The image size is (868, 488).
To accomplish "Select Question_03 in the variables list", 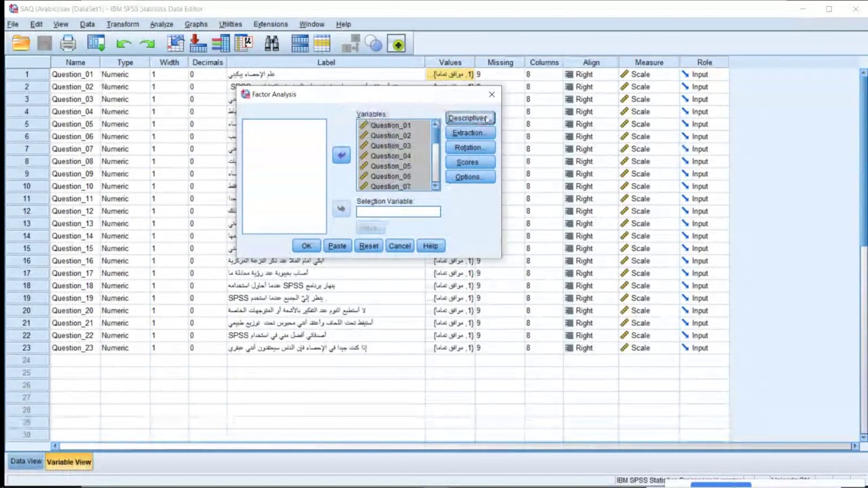I will 390,146.
